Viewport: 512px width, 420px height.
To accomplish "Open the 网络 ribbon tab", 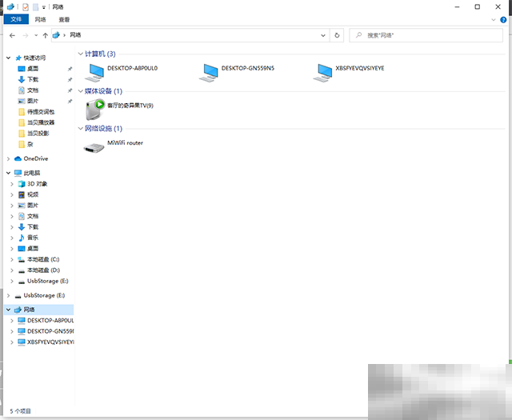I will point(40,19).
